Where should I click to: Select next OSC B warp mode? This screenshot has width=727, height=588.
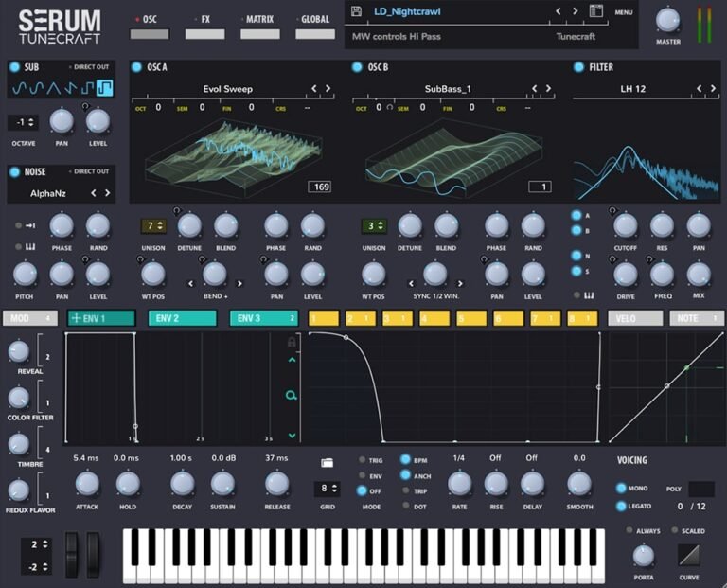[460, 283]
